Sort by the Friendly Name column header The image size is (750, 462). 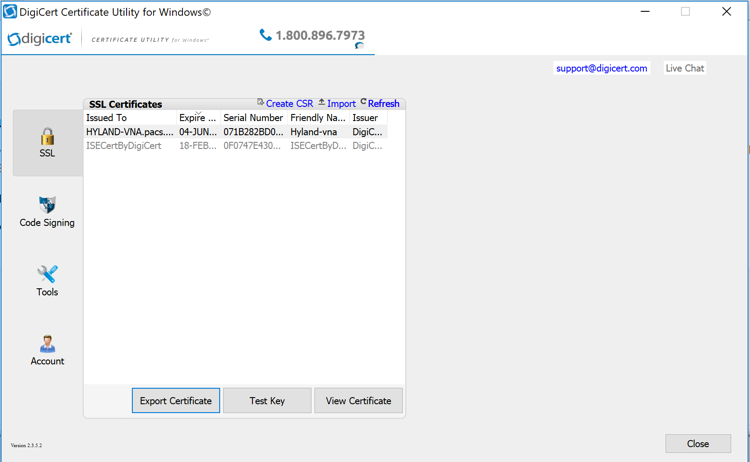pyautogui.click(x=317, y=118)
